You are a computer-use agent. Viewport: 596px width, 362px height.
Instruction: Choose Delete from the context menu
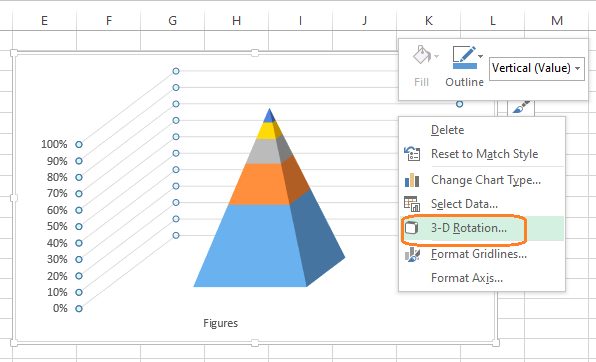point(447,130)
